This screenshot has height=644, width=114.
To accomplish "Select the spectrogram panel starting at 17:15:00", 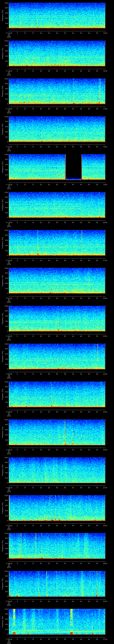I will click(x=57, y=53).
